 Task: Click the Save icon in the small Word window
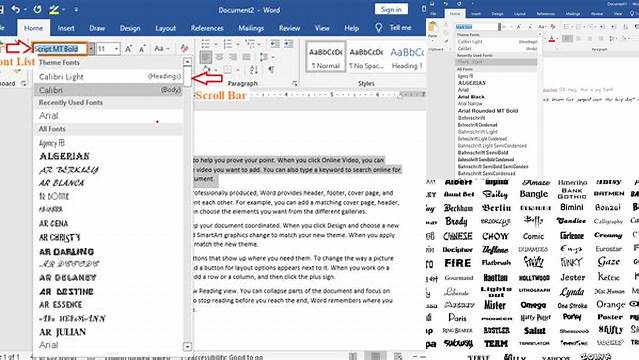tap(432, 4)
